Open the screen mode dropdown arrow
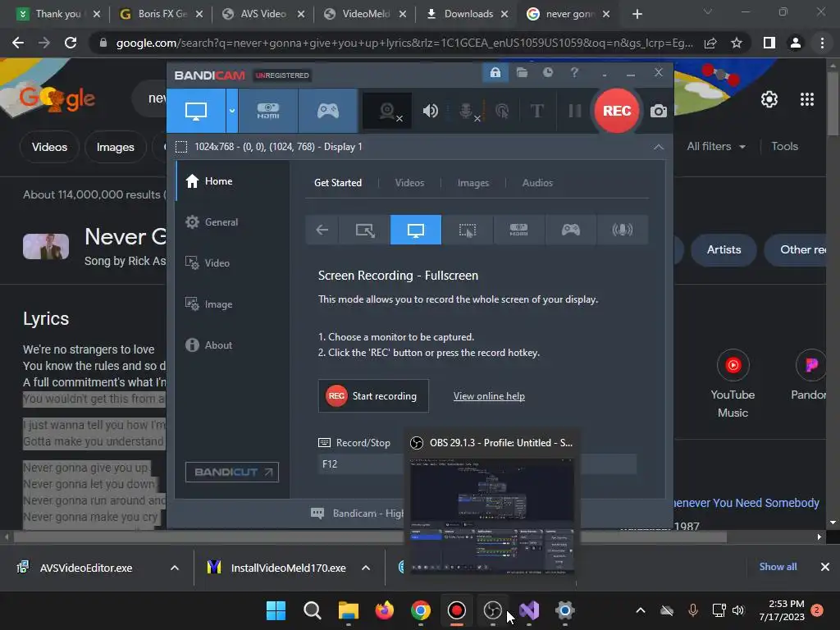This screenshot has width=840, height=630. point(232,111)
